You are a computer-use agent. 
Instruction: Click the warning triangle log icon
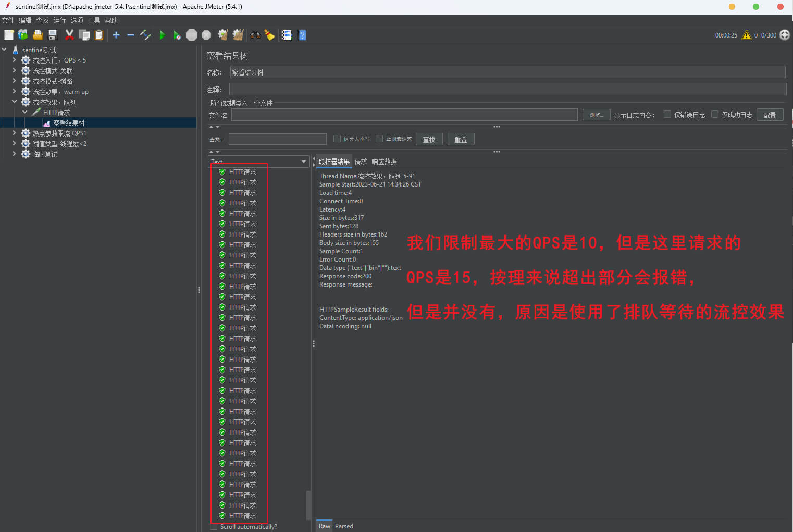tap(747, 35)
